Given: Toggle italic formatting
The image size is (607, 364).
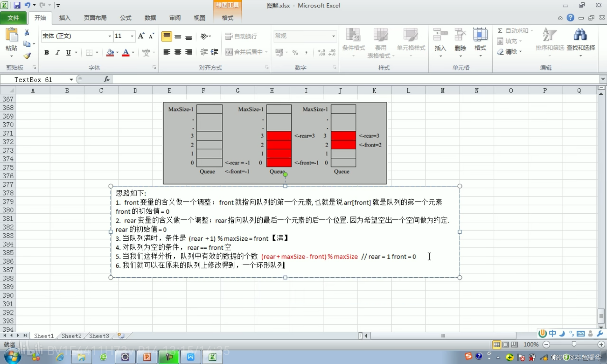Looking at the screenshot, I should click(57, 53).
